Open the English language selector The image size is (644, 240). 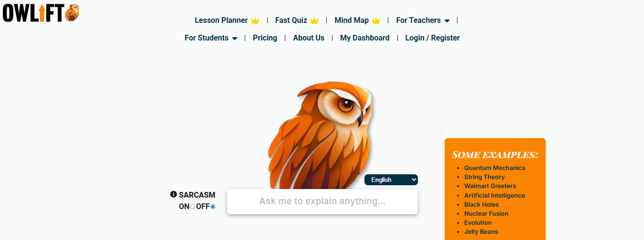(391, 180)
